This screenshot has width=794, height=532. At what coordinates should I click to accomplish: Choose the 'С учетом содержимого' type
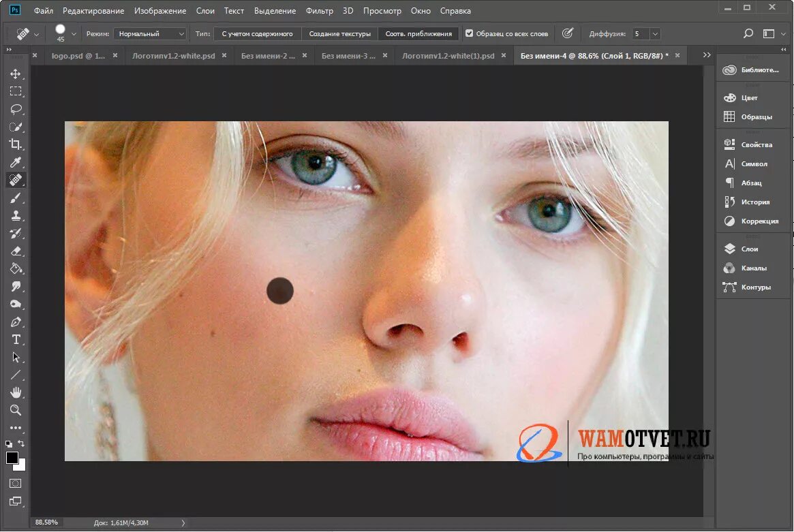(x=257, y=34)
